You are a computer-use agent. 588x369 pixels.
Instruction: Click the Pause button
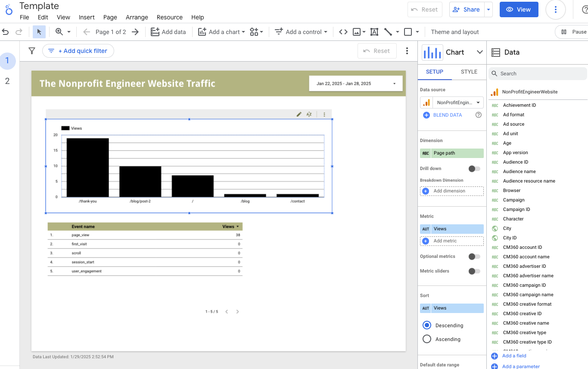tap(573, 32)
